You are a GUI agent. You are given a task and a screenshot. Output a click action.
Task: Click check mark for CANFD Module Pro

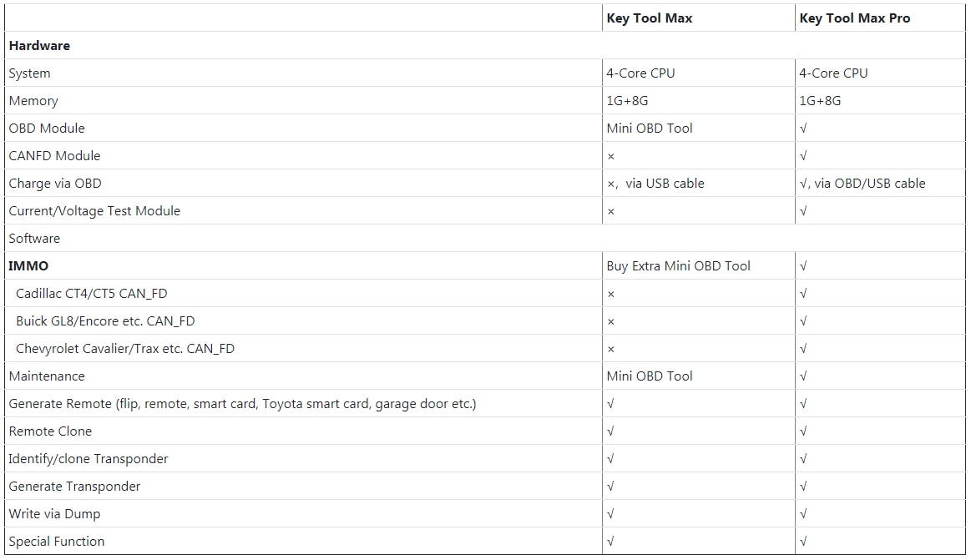click(x=803, y=156)
